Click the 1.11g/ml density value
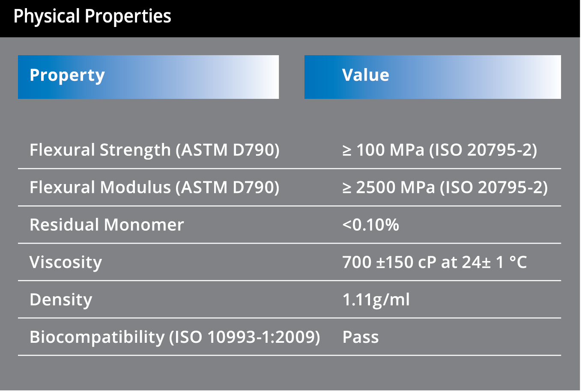The width and height of the screenshot is (582, 392). click(x=376, y=300)
